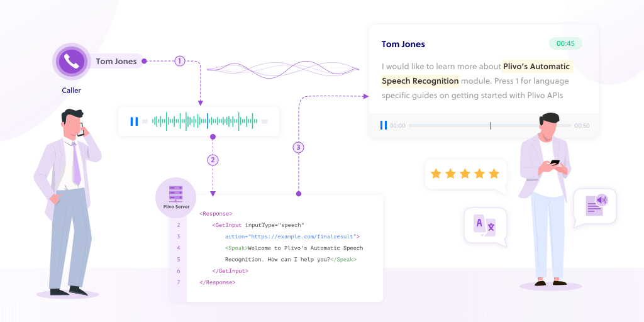Viewport: 644px width, 322px height.
Task: Click the "specific guides on getting started" transcript line
Action: click(472, 96)
